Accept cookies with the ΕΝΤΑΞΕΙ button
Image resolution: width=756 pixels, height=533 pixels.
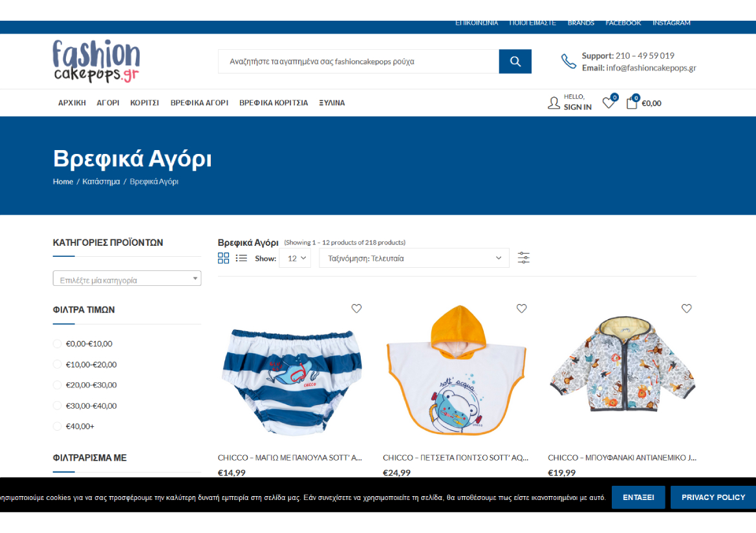point(638,497)
